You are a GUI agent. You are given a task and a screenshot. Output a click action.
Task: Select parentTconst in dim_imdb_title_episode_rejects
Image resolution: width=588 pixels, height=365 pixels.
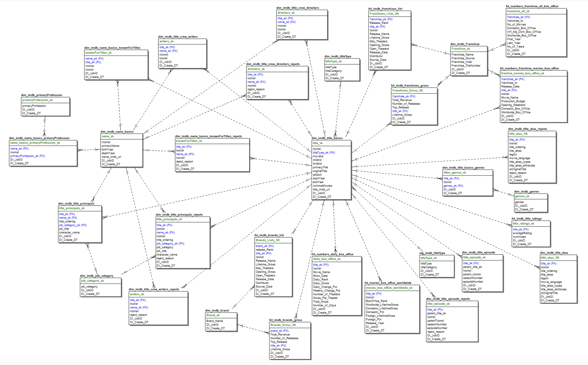tap(435, 321)
